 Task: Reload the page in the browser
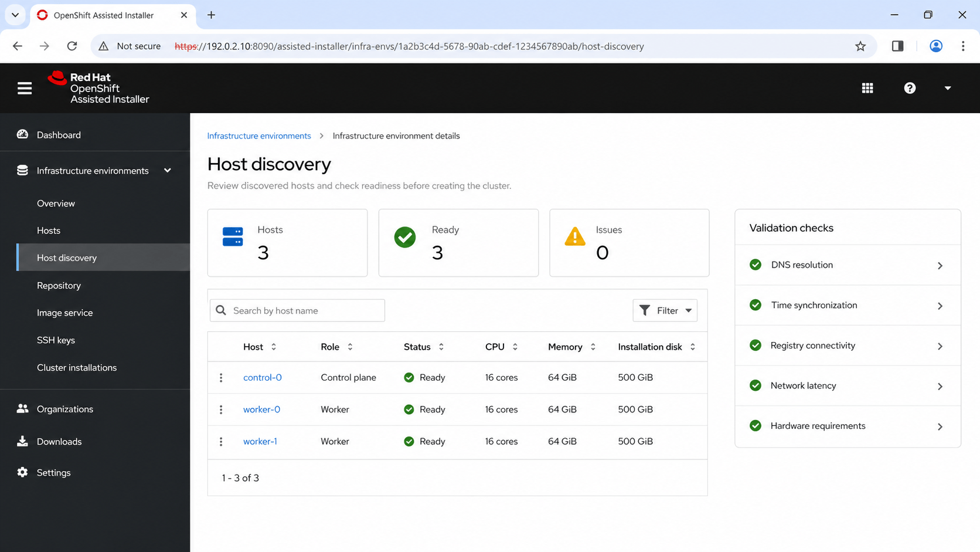[72, 46]
